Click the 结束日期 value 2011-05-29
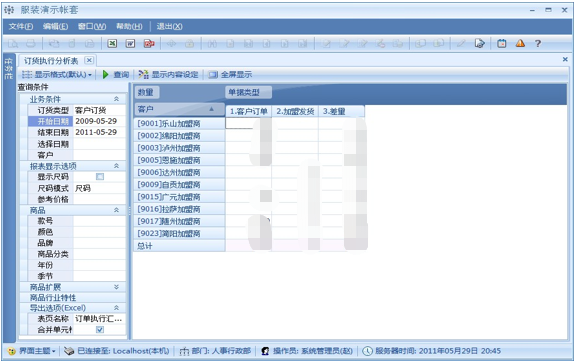The image size is (576, 363). pos(100,132)
